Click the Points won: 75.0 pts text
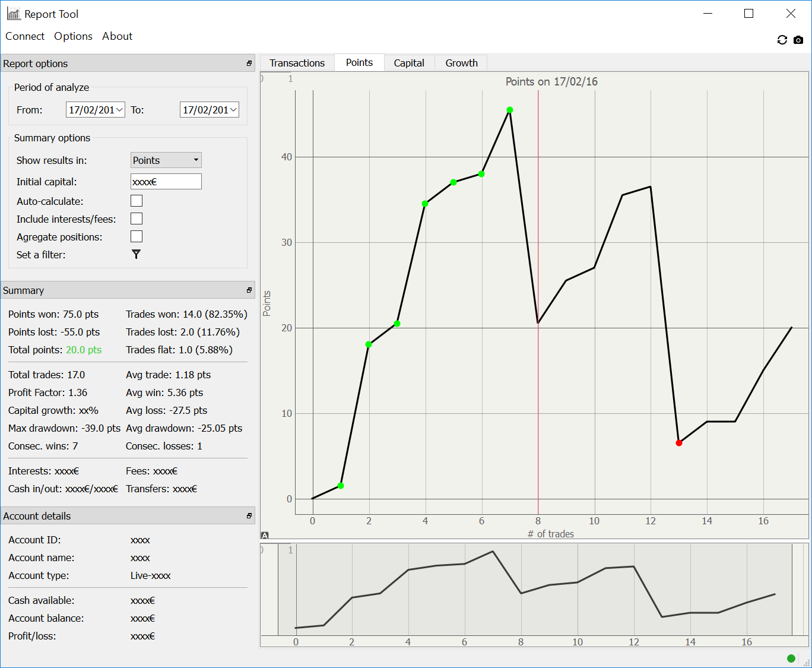Image resolution: width=812 pixels, height=668 pixels. click(53, 314)
